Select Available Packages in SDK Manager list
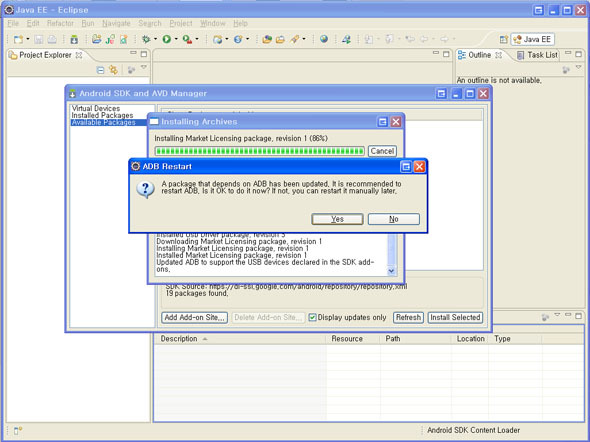 click(x=109, y=122)
